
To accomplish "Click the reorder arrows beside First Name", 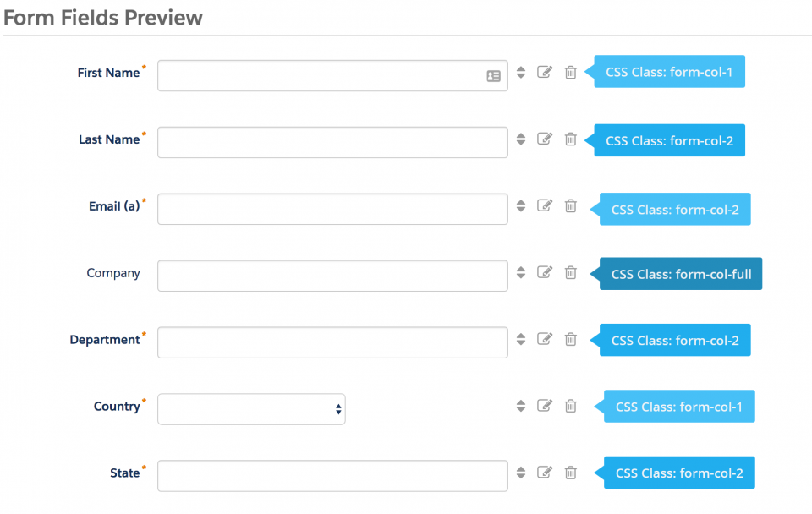I will click(520, 72).
